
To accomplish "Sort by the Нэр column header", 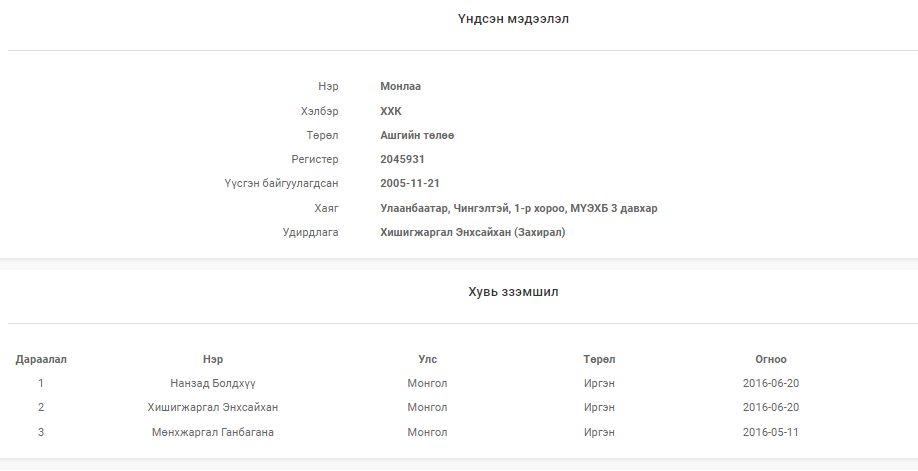I will click(213, 359).
